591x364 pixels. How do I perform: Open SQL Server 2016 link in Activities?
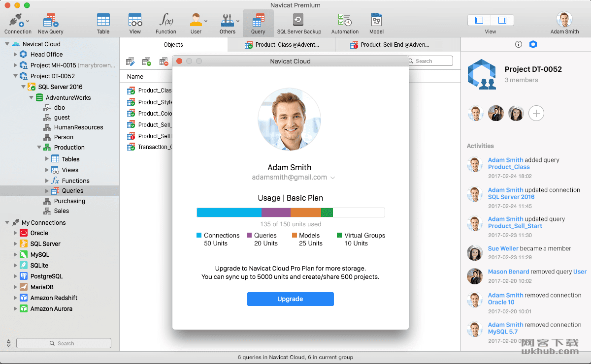[x=511, y=197]
